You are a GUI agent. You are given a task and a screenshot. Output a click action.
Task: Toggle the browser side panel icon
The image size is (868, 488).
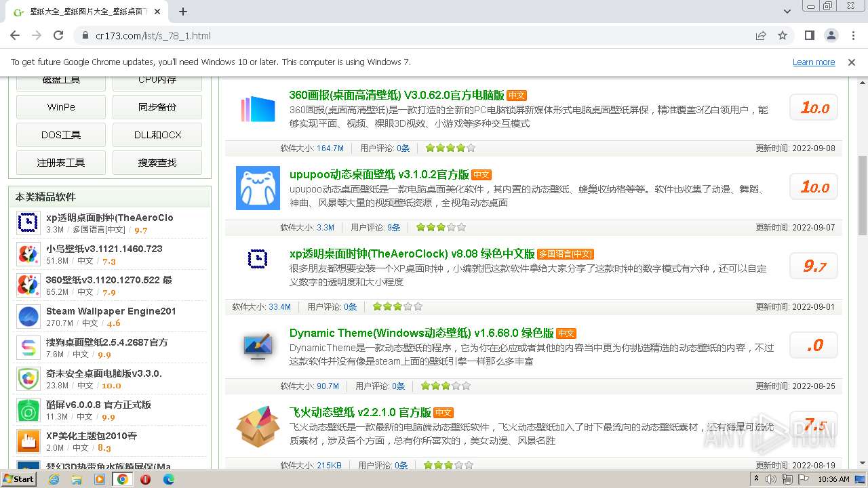pos(809,35)
